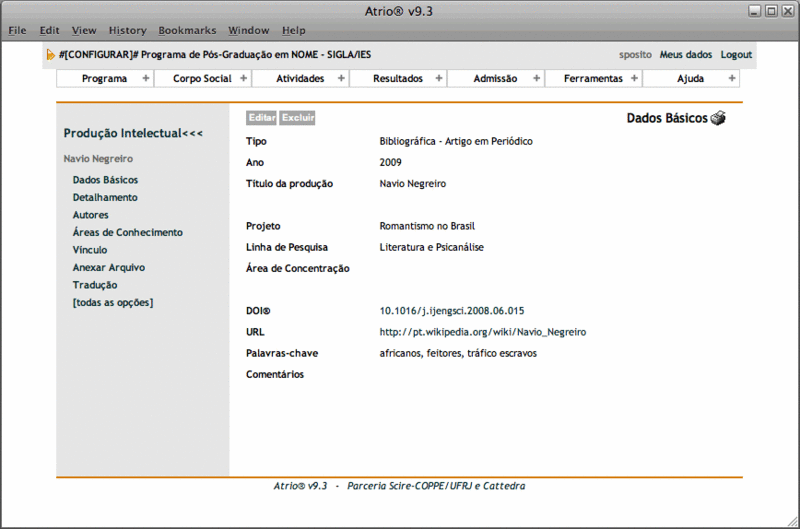Expand the Atividades plus icon
Viewport: 800px width, 529px height.
341,79
